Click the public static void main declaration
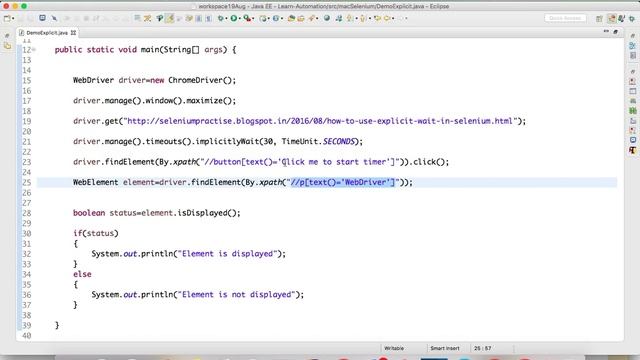Viewport: 640px width, 360px height. coord(145,50)
